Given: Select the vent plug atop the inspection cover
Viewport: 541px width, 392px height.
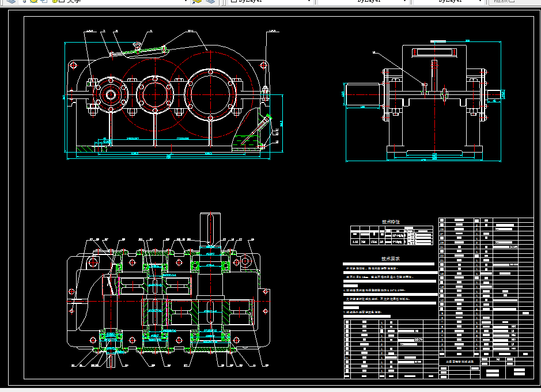Looking at the screenshot, I should tap(137, 45).
